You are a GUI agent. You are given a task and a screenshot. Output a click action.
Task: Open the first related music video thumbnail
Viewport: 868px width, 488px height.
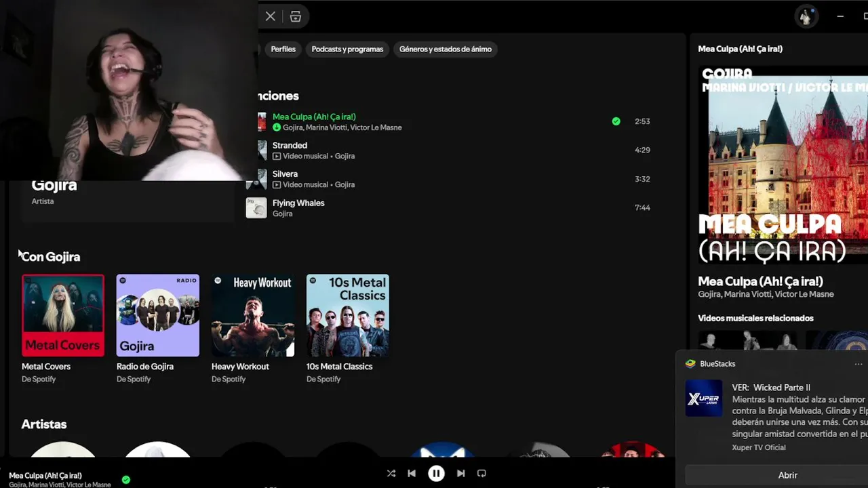(748, 340)
